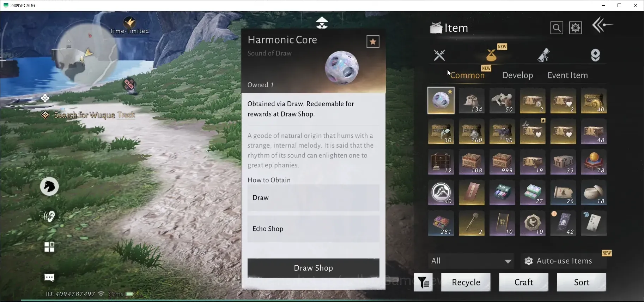Close the game window
This screenshot has width=644, height=302.
(x=636, y=5)
